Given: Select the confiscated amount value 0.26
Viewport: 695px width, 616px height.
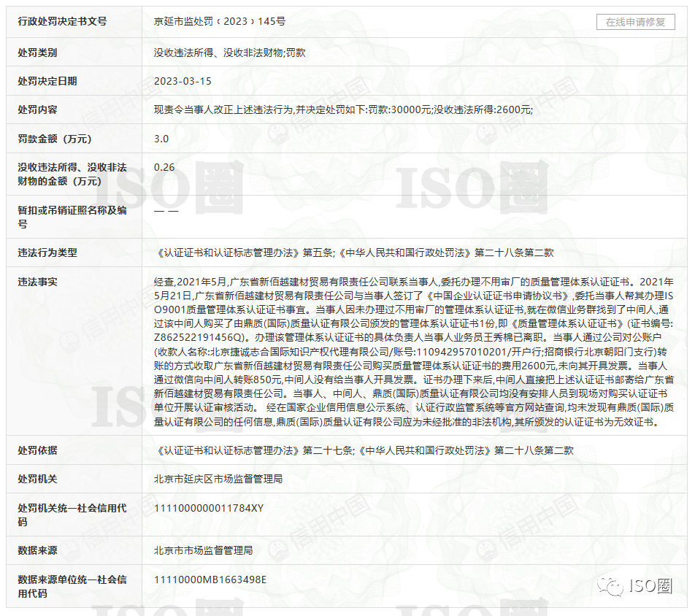Looking at the screenshot, I should [164, 167].
